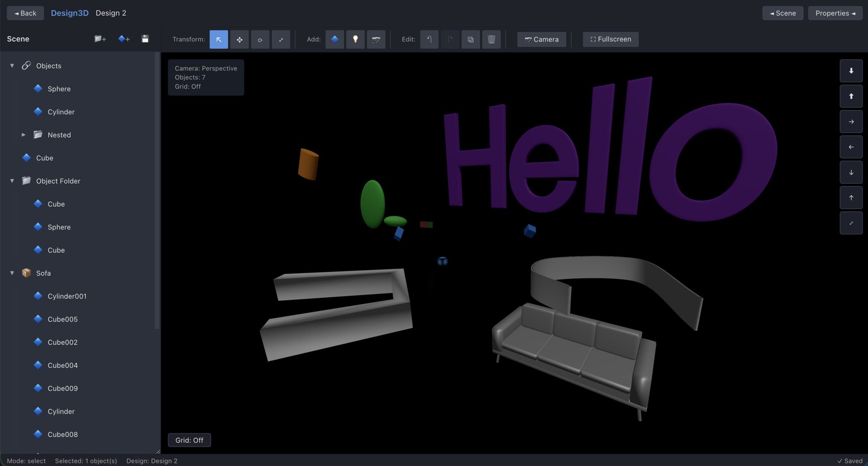Toggle fullscreen viewport mode
This screenshot has height=466, width=868.
click(x=610, y=39)
